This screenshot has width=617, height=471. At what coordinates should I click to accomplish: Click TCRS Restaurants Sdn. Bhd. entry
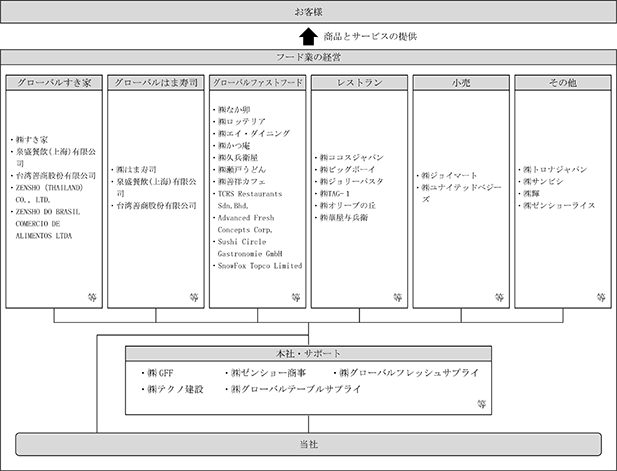[250, 199]
